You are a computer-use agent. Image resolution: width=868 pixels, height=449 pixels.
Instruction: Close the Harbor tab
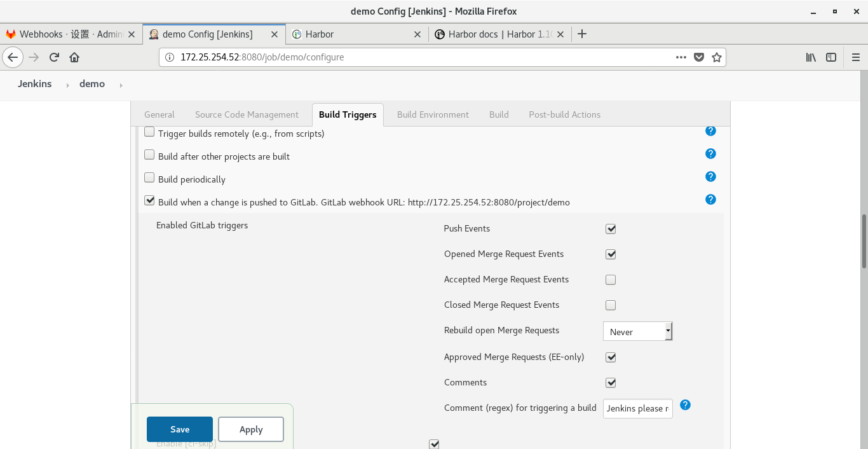[417, 34]
